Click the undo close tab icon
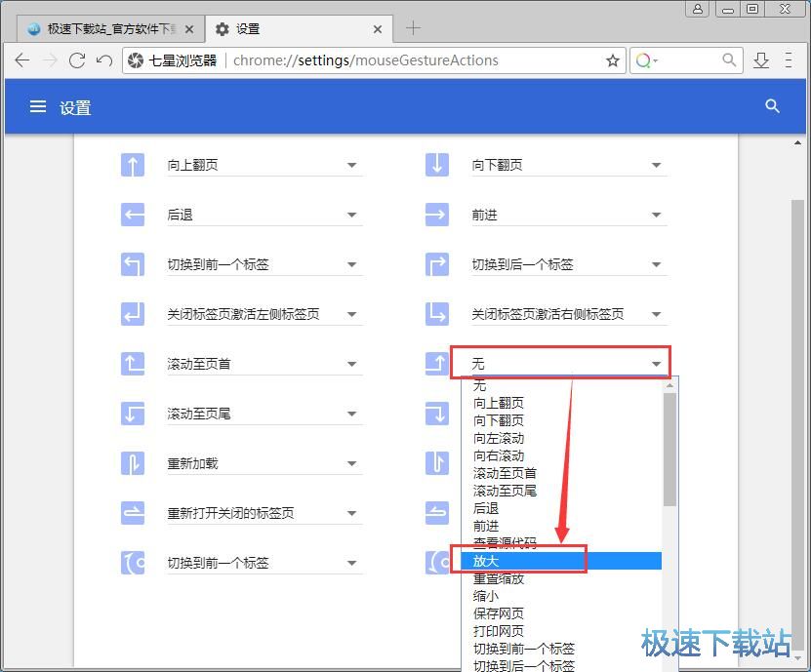Screen dimensions: 811x672 pos(104,60)
